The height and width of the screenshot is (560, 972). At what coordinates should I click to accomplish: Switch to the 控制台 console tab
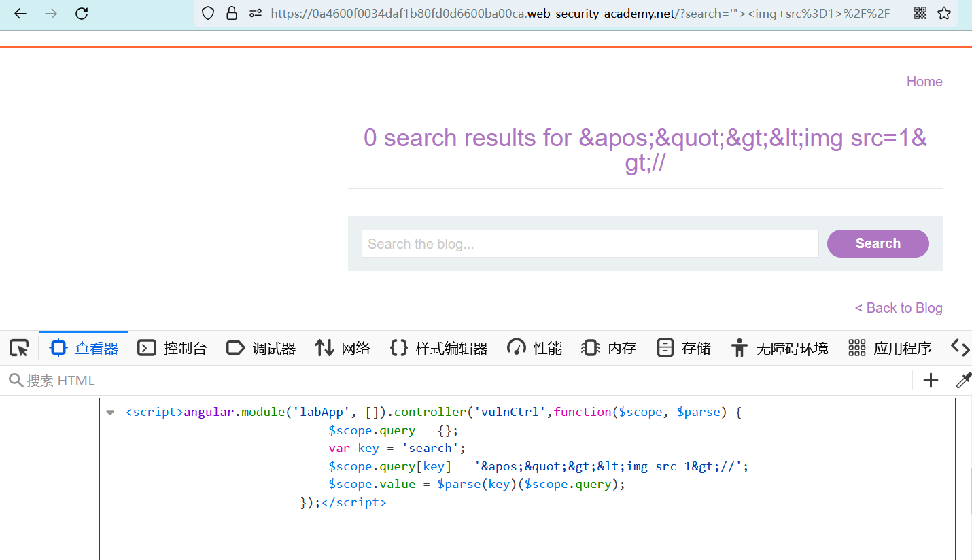(173, 349)
